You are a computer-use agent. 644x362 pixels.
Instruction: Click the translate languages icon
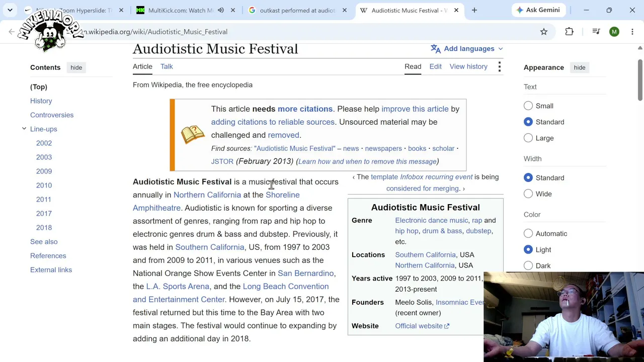(x=436, y=49)
